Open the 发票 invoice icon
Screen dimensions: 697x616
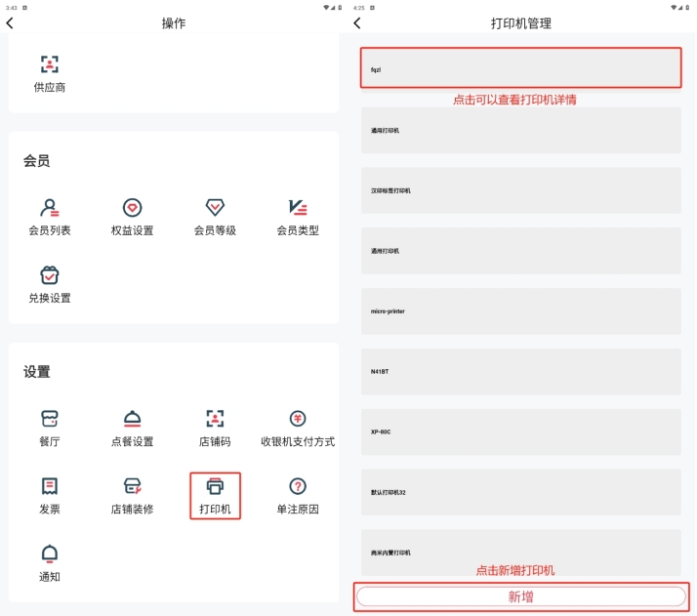(x=50, y=486)
